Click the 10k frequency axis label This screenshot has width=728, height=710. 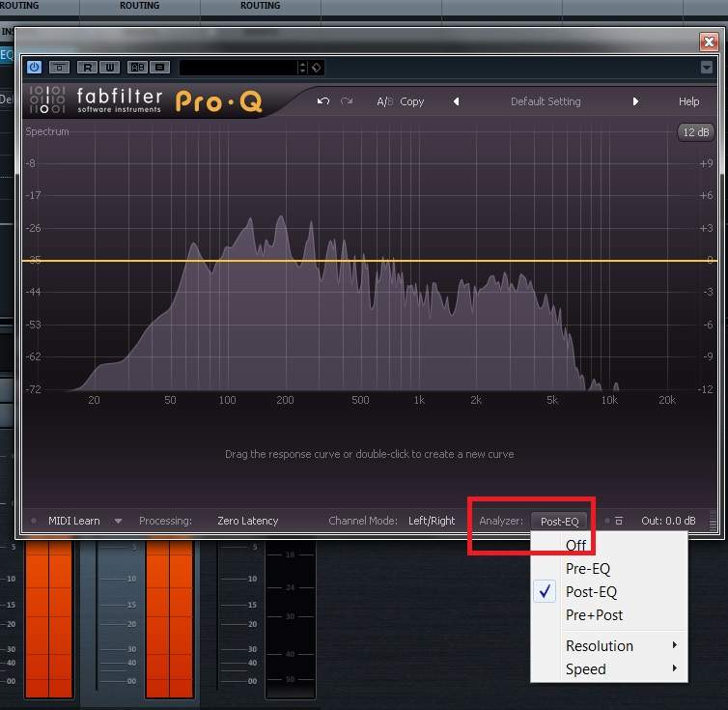click(609, 400)
